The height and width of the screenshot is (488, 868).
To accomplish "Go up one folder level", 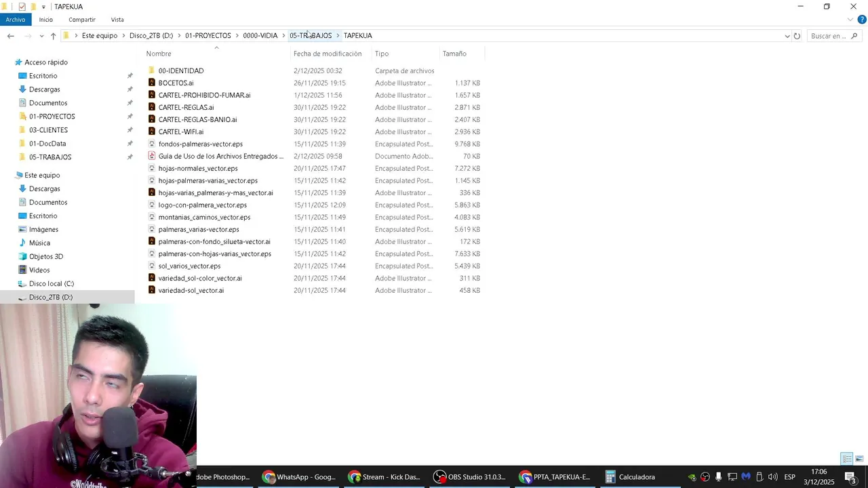I will 53,36.
